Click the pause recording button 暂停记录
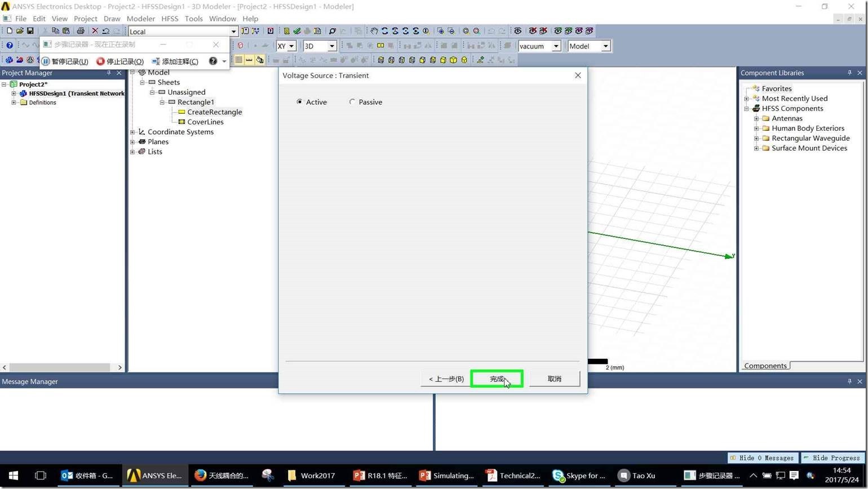Viewport: 868px width, 489px height. click(x=65, y=61)
